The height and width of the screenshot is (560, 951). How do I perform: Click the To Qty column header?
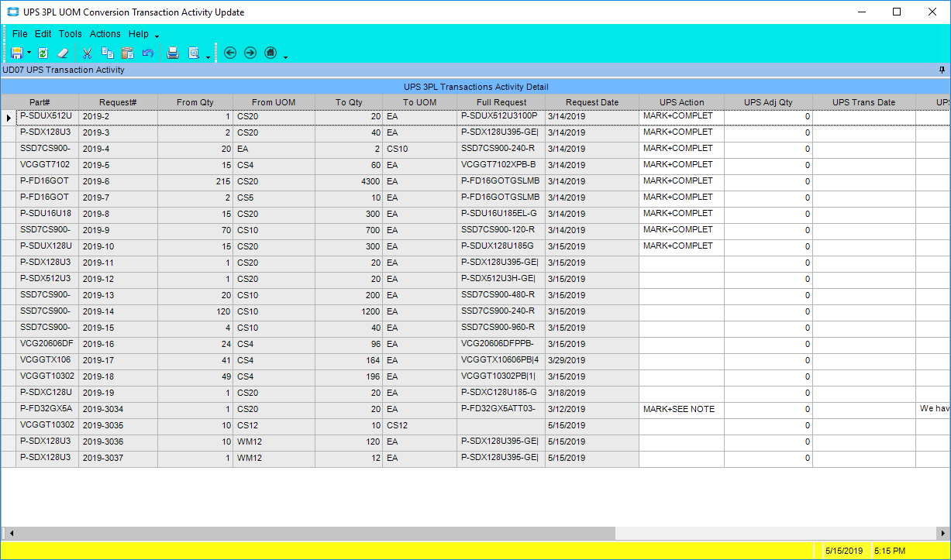pyautogui.click(x=349, y=102)
